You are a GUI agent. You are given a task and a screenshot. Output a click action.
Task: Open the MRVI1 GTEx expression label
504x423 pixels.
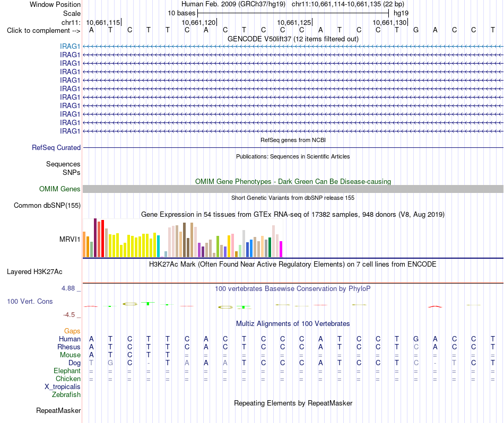pos(69,239)
